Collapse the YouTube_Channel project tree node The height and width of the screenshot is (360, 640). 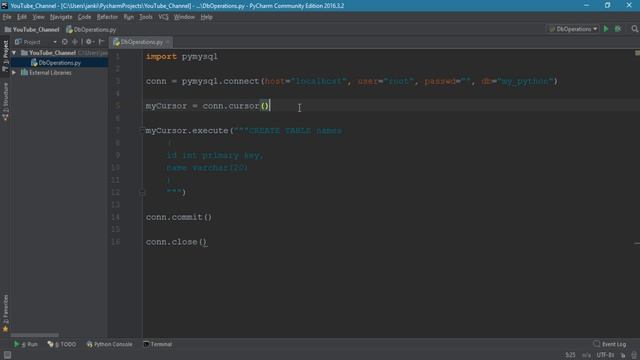tap(14, 53)
